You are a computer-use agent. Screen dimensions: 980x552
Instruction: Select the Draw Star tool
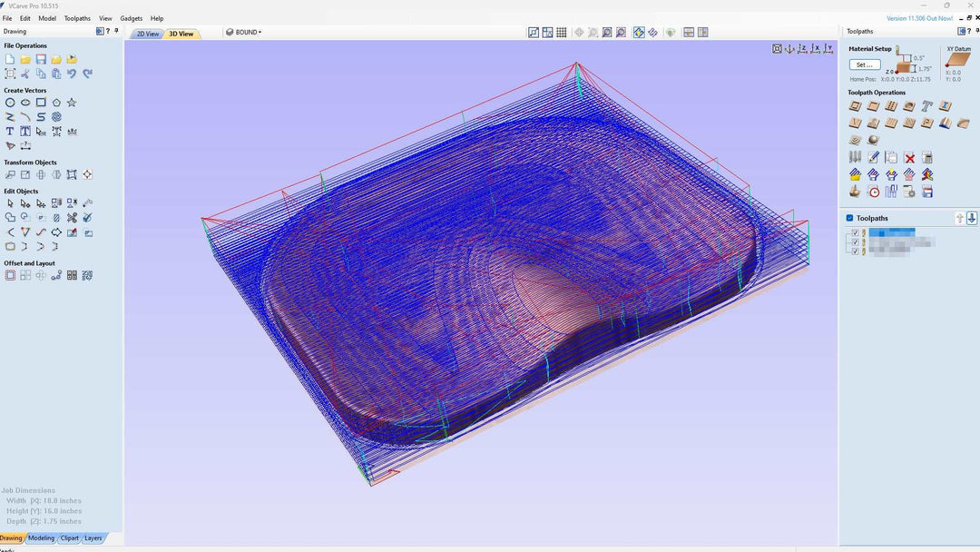pos(72,103)
